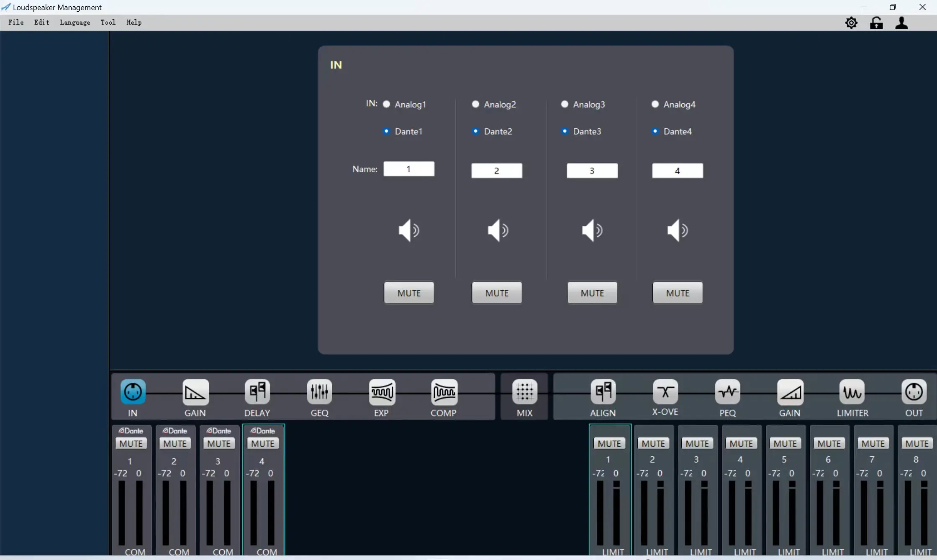The height and width of the screenshot is (560, 937).
Task: Open the EXP expander module
Action: pyautogui.click(x=382, y=392)
